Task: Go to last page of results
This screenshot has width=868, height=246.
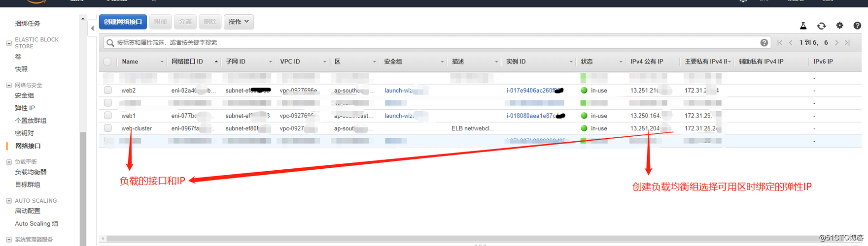Action: pos(847,43)
